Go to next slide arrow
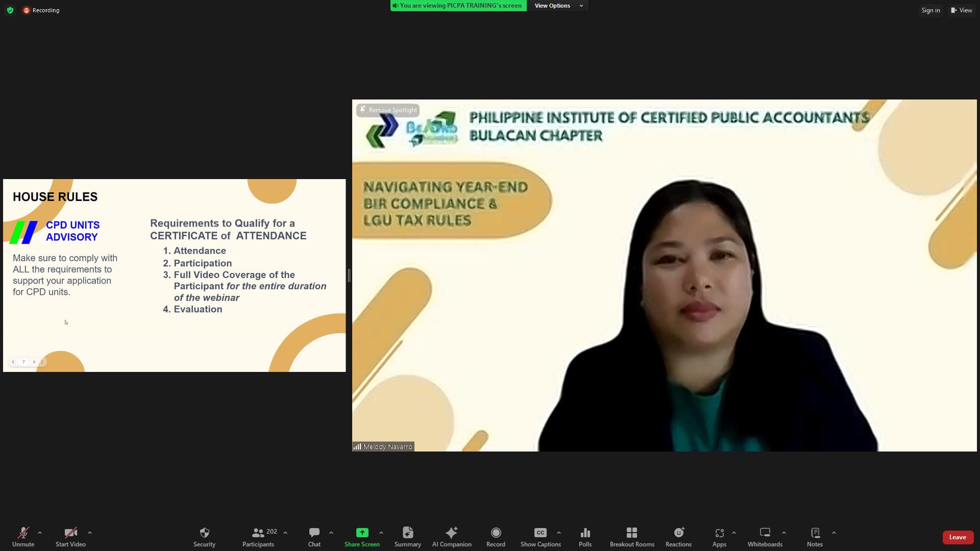The height and width of the screenshot is (551, 980). click(x=34, y=362)
